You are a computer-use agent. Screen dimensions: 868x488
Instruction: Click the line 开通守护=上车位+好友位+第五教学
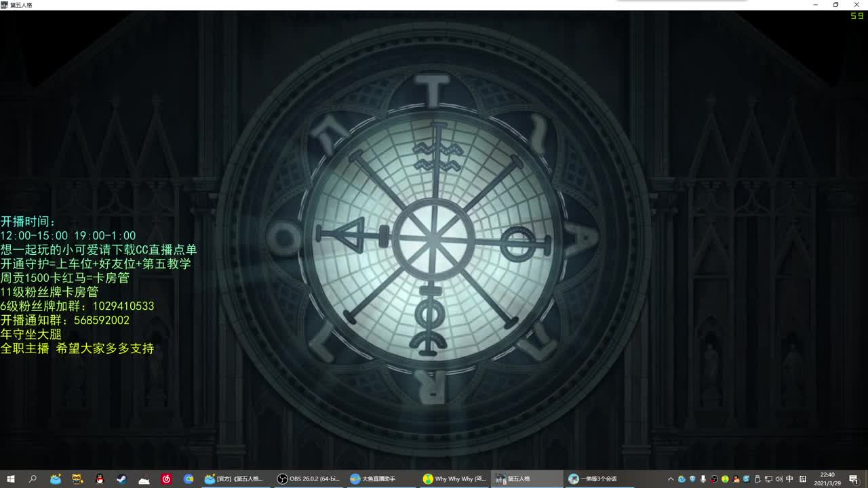coord(96,264)
